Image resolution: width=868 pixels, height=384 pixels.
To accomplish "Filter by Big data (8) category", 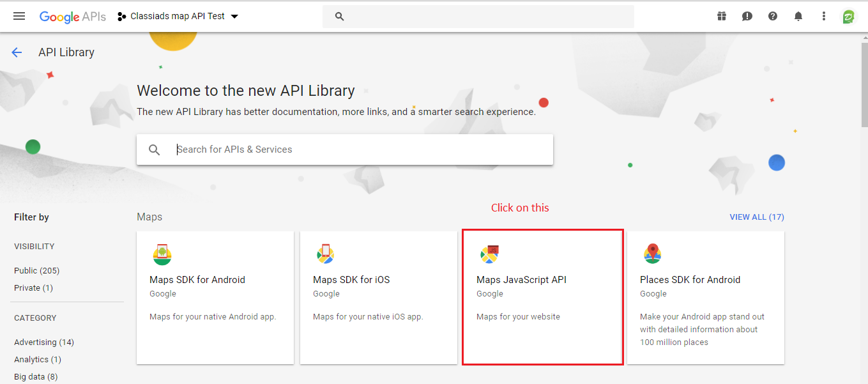I will (36, 377).
